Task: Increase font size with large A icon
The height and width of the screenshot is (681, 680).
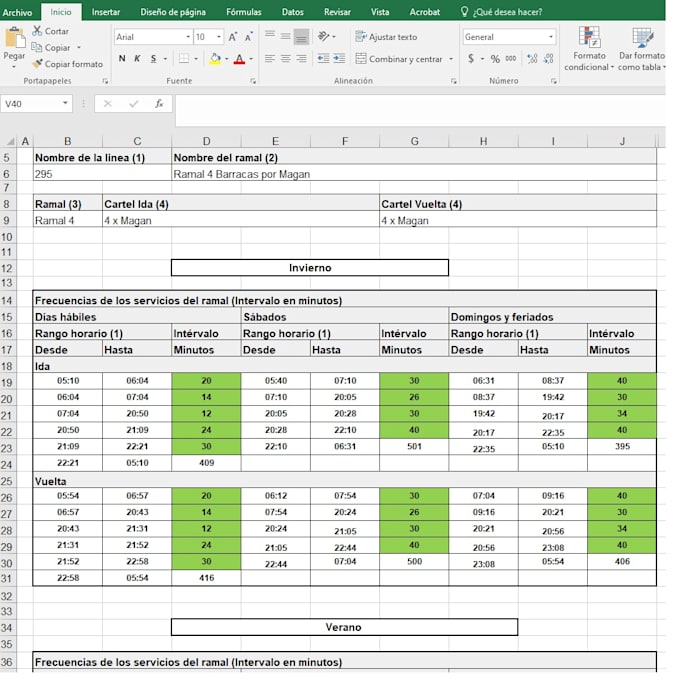Action: 233,37
